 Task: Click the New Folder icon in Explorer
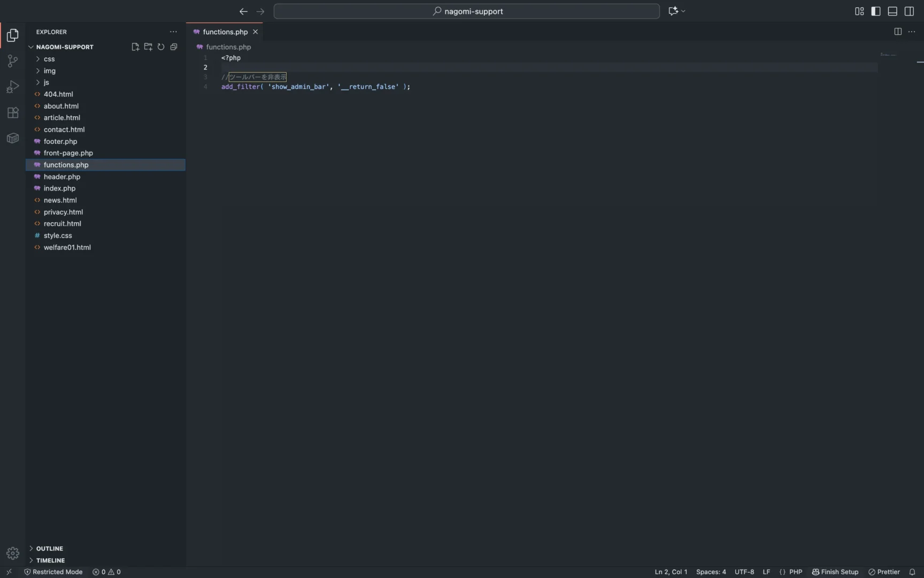click(x=148, y=47)
